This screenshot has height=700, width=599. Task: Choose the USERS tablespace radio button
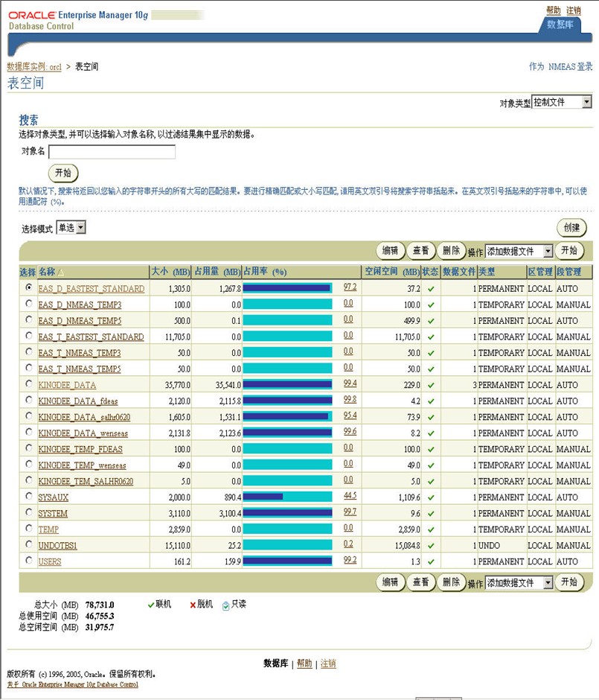point(29,561)
